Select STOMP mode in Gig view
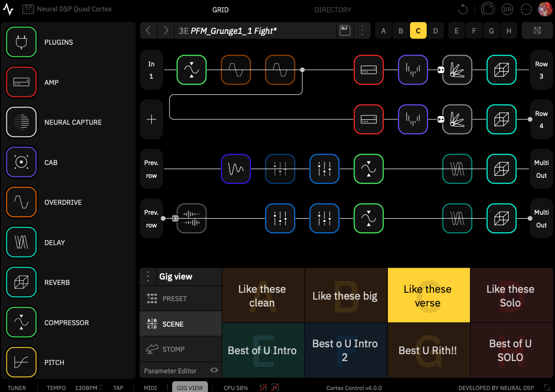 pyautogui.click(x=181, y=349)
